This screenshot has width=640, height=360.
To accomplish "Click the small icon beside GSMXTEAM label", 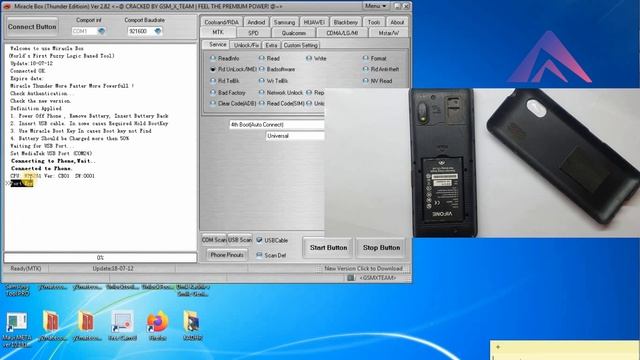I will click(x=351, y=278).
